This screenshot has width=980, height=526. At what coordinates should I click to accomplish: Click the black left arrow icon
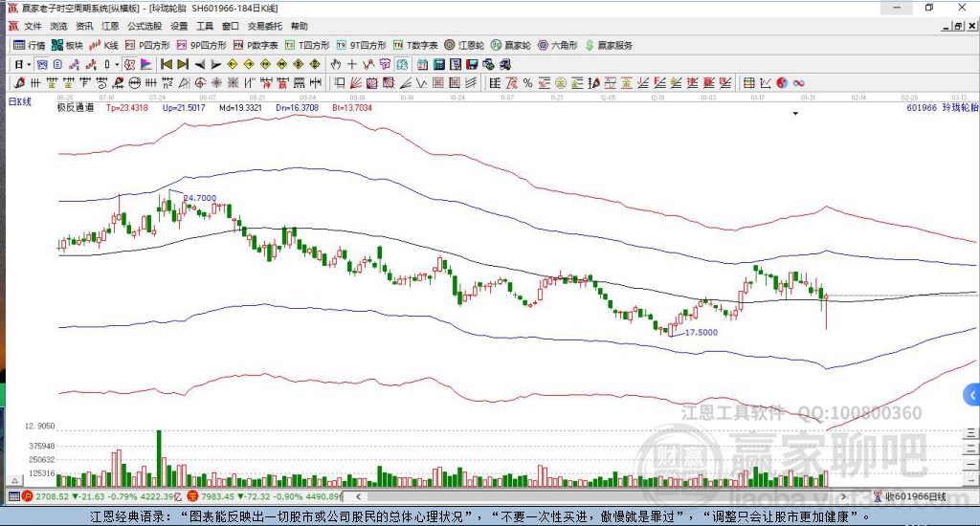pos(199,64)
